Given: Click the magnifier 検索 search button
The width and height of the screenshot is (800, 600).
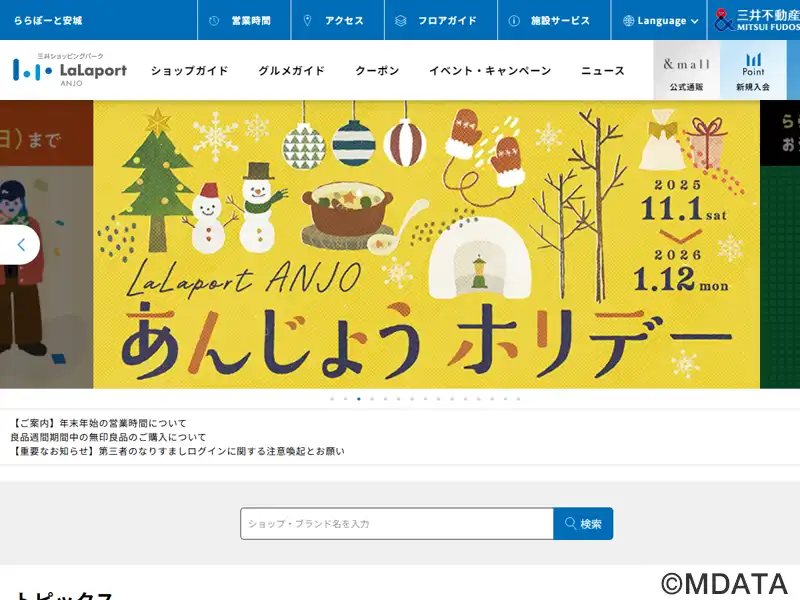Looking at the screenshot, I should click(583, 523).
